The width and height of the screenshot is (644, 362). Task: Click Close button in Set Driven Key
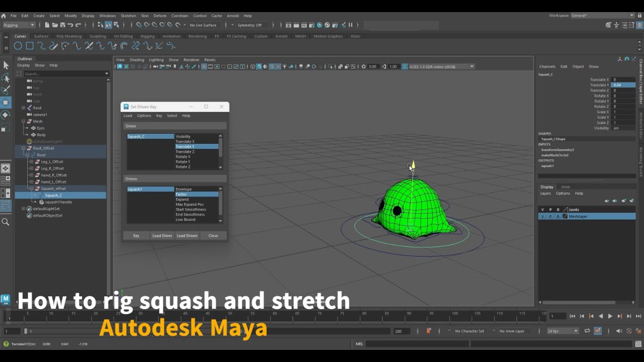coord(213,235)
